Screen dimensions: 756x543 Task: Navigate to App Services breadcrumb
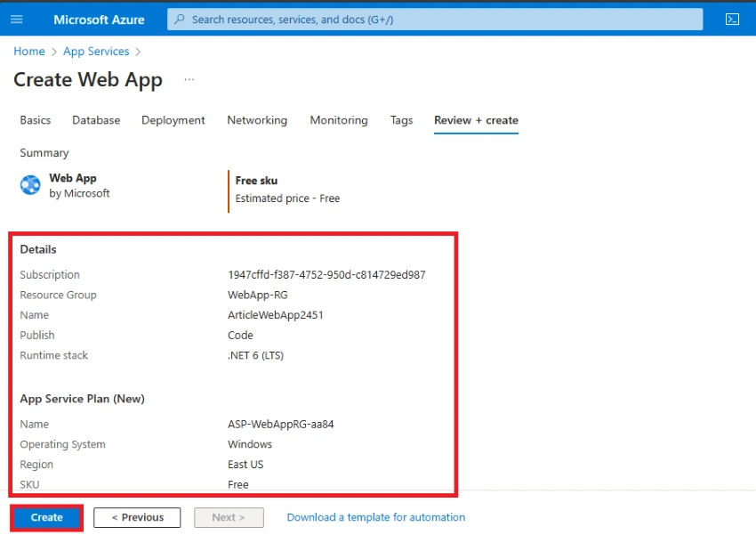pyautogui.click(x=96, y=51)
